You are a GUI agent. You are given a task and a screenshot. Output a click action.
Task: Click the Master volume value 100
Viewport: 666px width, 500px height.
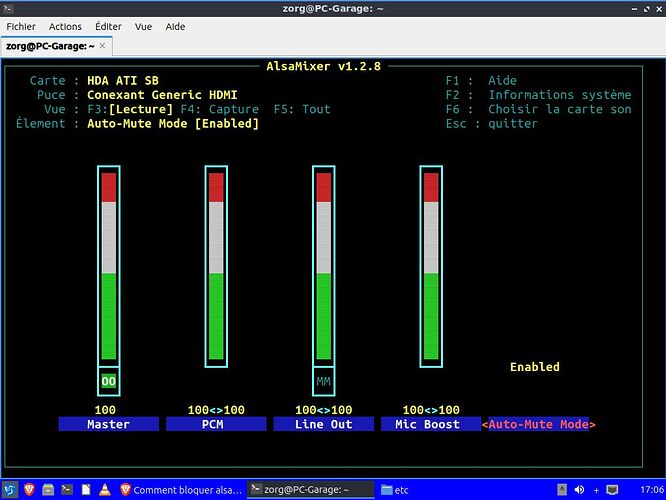click(105, 410)
